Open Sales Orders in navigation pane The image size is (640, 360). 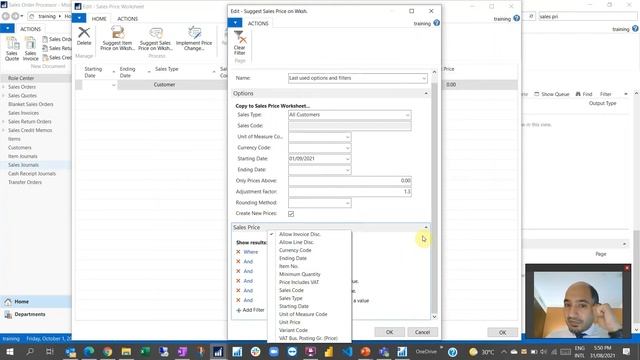click(x=22, y=87)
